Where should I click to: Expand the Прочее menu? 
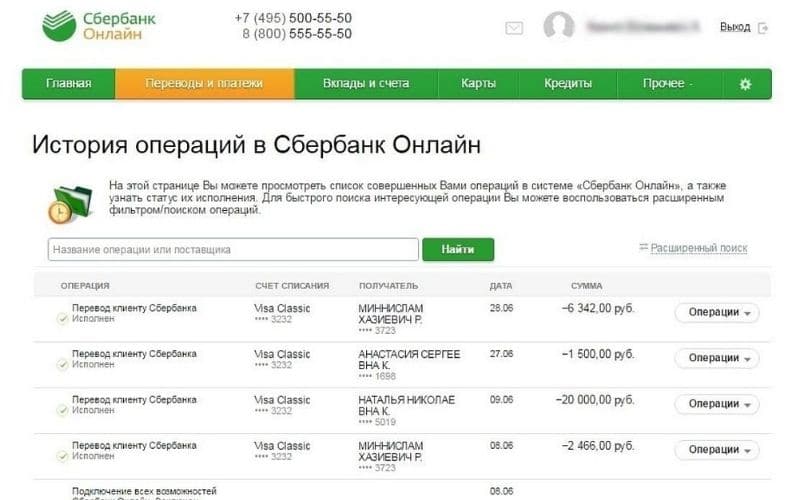point(668,84)
